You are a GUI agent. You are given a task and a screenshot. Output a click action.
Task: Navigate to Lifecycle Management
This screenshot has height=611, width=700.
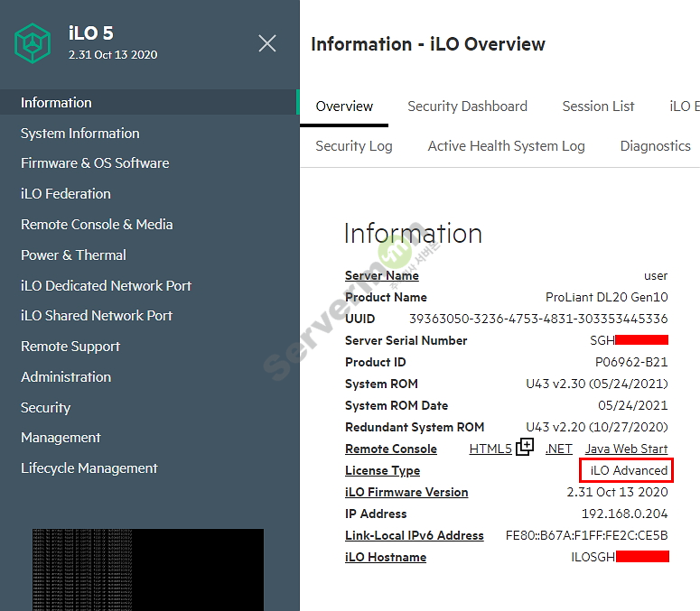89,468
